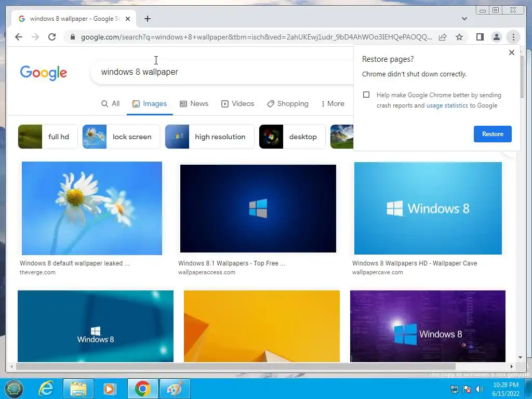
Task: Restore the previous pages
Action: (493, 134)
